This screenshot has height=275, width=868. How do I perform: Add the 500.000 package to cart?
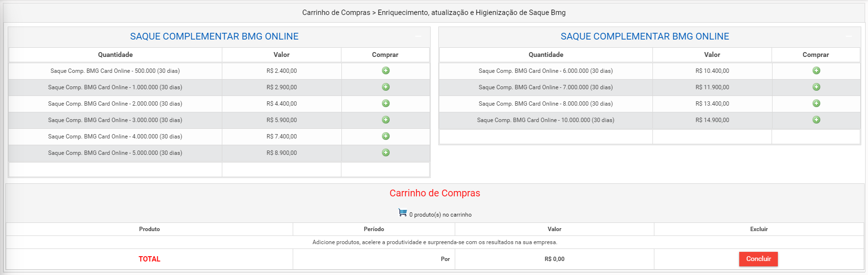pyautogui.click(x=386, y=70)
